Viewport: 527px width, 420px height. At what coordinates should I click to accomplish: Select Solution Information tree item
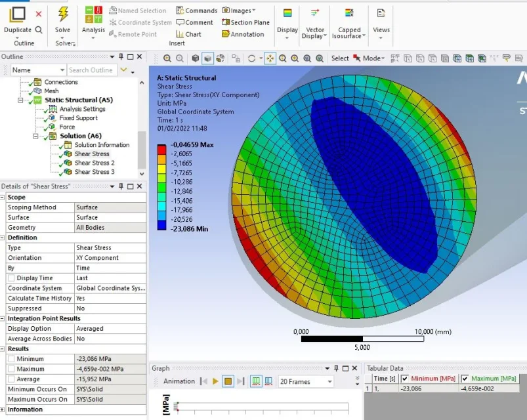(x=102, y=145)
